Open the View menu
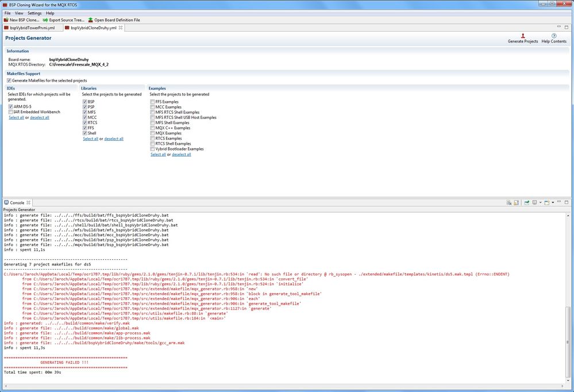 19,13
